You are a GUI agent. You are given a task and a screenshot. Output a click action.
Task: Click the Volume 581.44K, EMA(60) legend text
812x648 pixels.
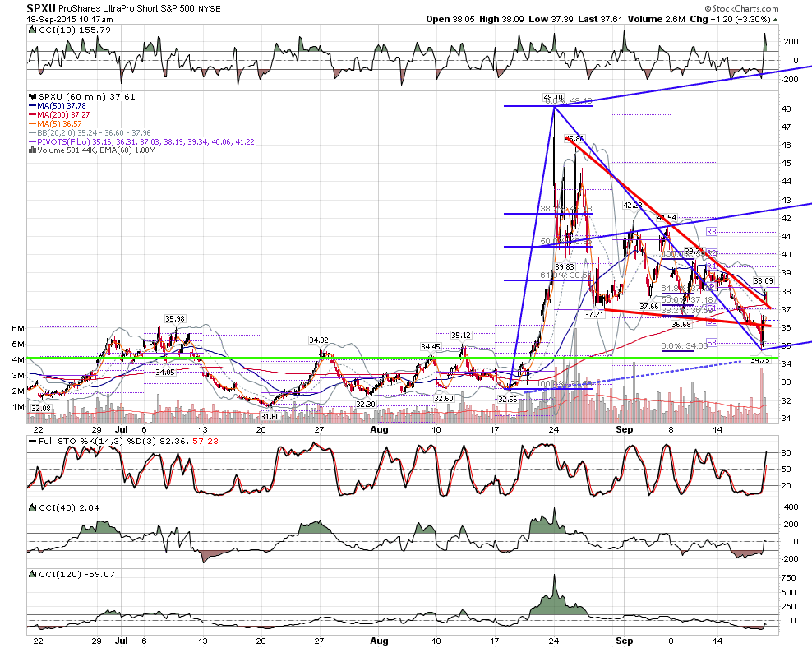point(96,150)
